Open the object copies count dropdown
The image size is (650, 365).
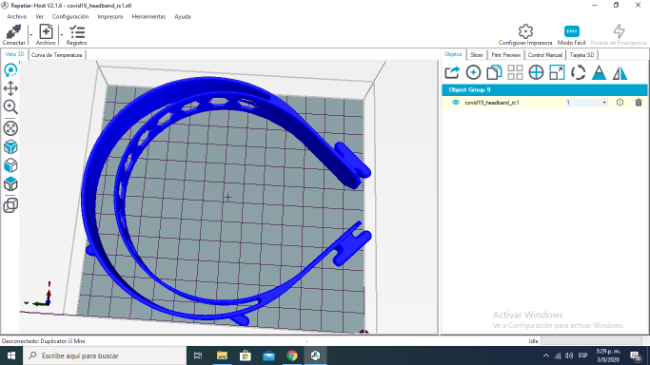[604, 102]
